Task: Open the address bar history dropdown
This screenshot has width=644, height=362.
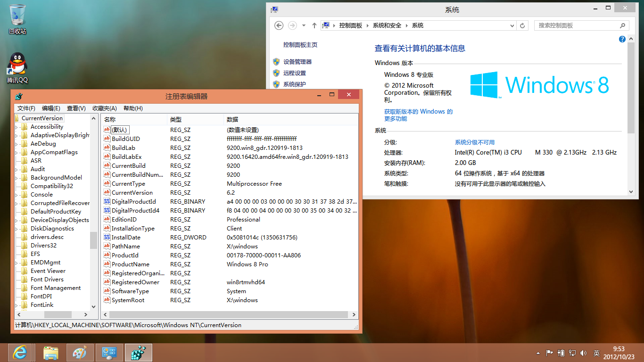Action: (512, 25)
